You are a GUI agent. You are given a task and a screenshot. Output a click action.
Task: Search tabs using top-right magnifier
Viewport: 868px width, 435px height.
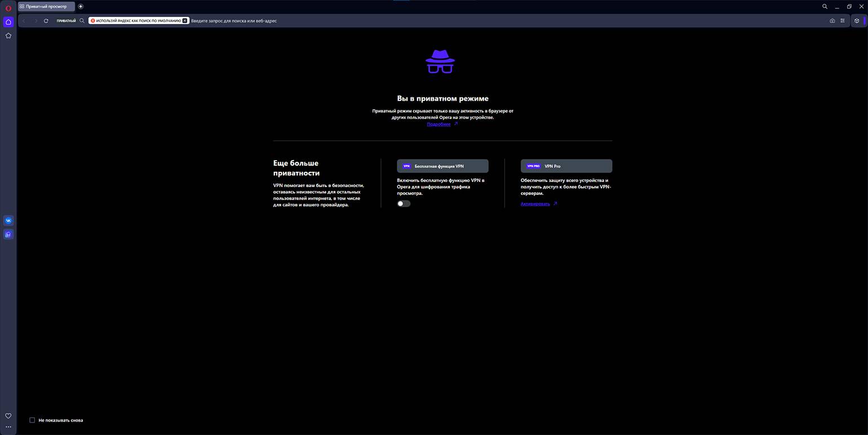825,6
